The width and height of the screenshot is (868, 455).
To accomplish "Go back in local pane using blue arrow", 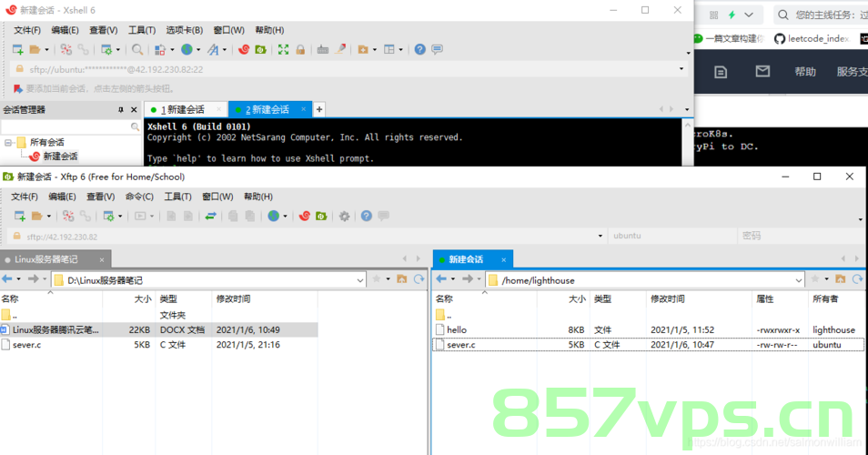I will (7, 279).
